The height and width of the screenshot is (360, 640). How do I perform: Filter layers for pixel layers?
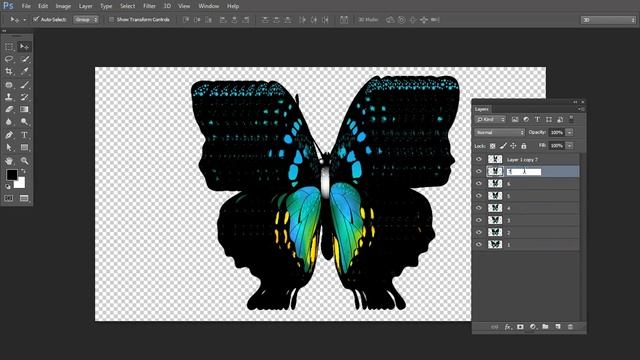(515, 119)
